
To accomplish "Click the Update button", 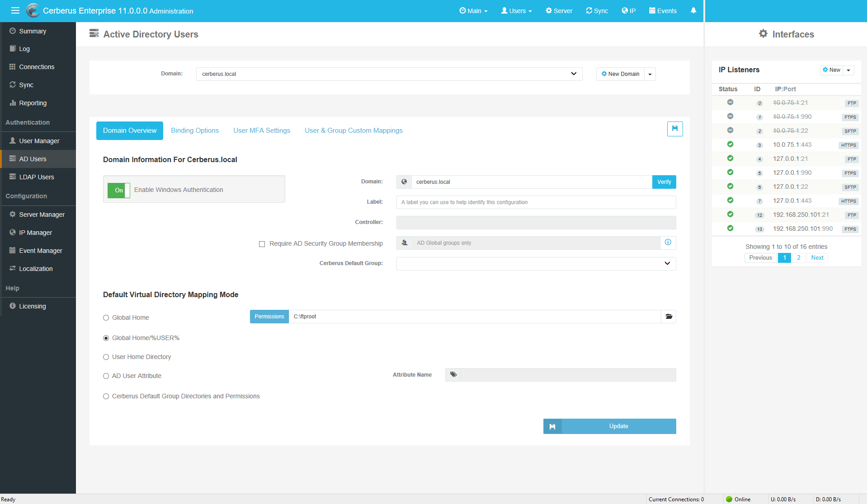I will (609, 426).
